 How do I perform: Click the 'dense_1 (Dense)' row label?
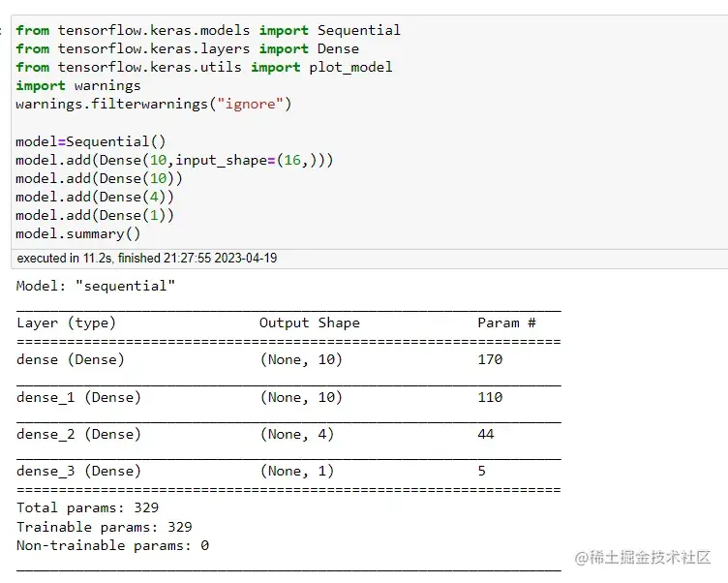click(x=78, y=398)
